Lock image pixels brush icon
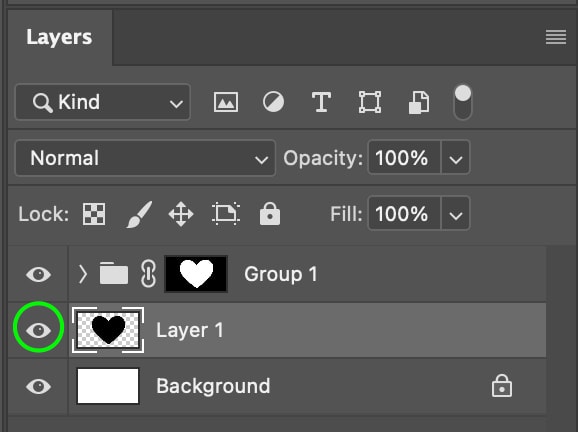 click(139, 214)
